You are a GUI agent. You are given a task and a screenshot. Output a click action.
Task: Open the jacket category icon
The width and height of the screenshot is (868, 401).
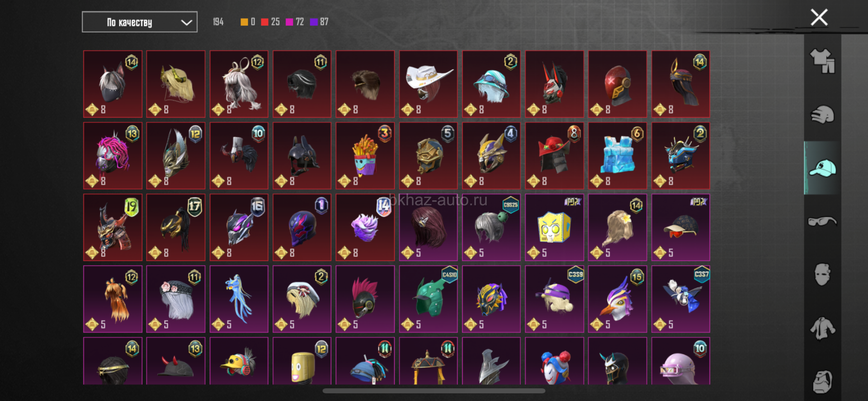822,328
